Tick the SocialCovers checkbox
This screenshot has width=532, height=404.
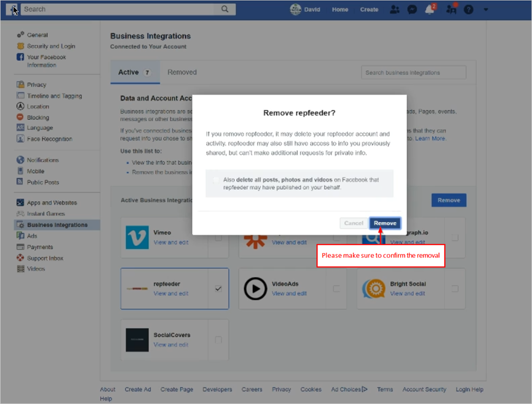click(218, 340)
